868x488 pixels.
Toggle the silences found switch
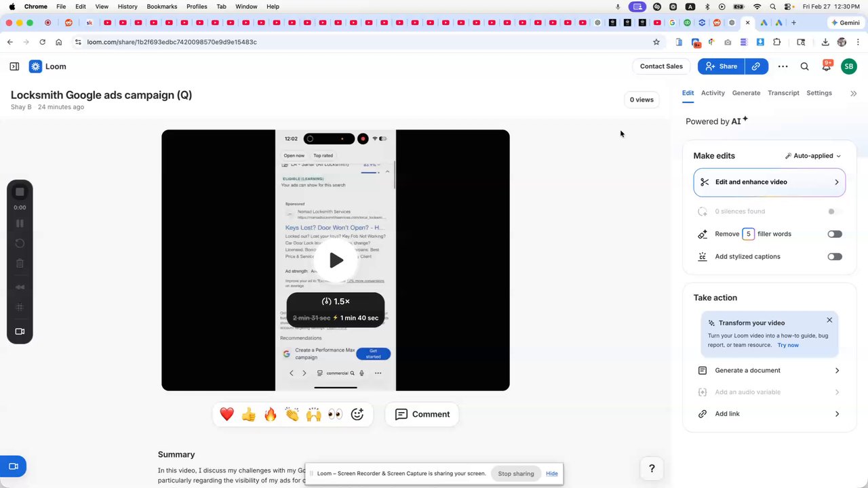[835, 211]
